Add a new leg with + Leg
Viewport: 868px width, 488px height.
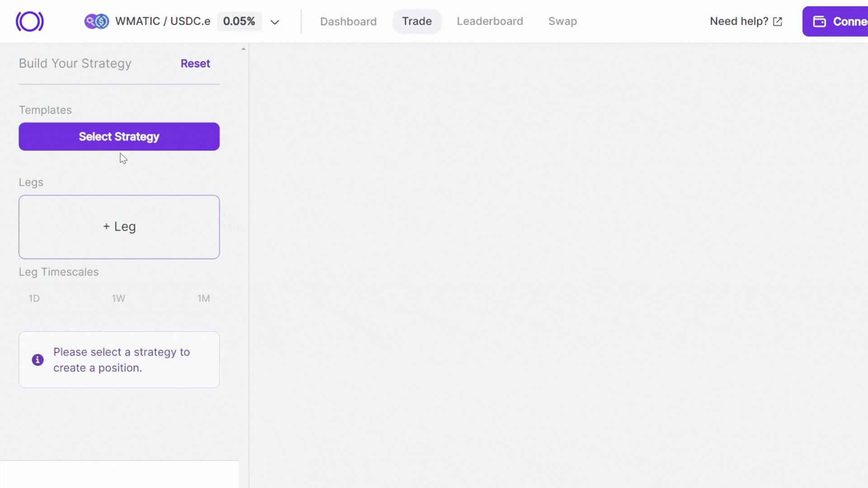pos(119,227)
